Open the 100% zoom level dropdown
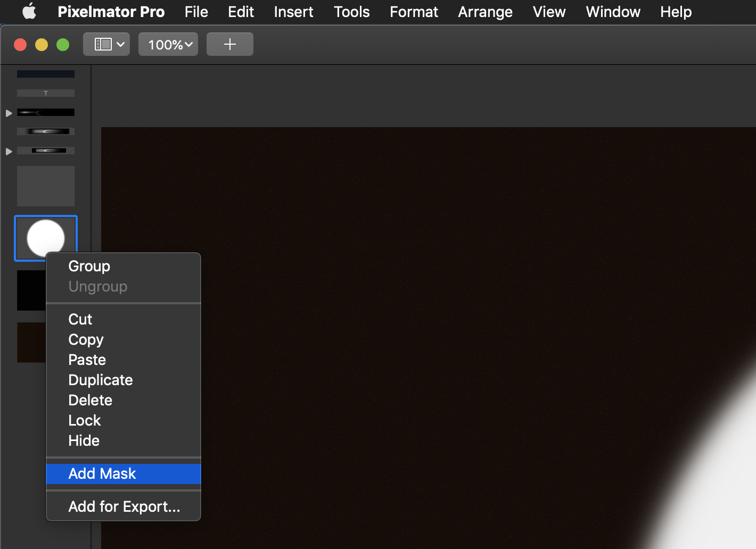Image resolution: width=756 pixels, height=549 pixels. pyautogui.click(x=168, y=44)
